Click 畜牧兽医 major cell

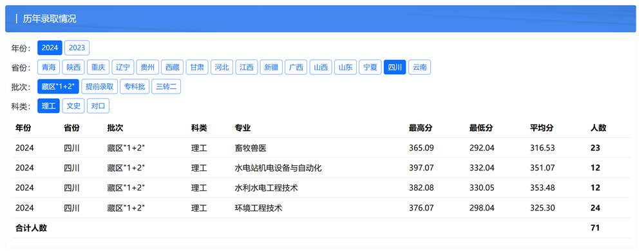[250, 148]
